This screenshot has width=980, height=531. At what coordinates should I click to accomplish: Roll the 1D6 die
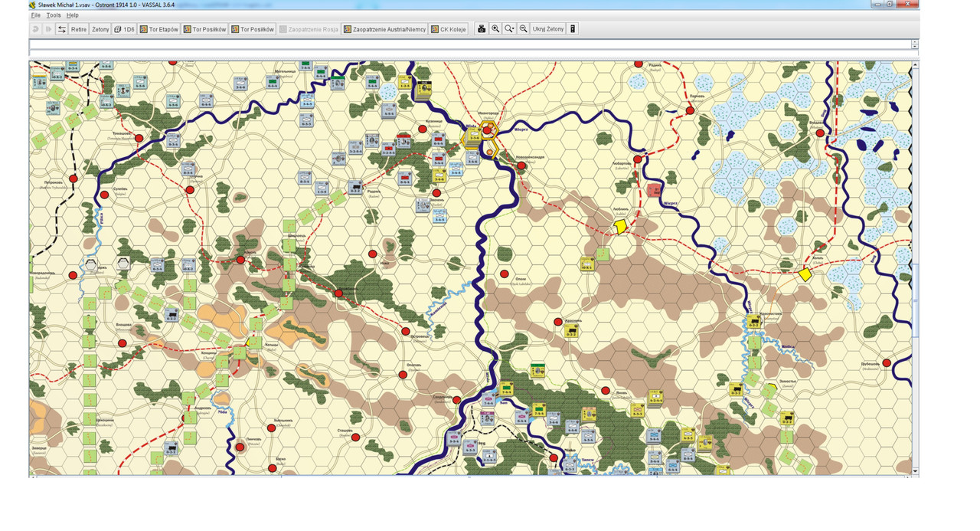click(x=124, y=29)
